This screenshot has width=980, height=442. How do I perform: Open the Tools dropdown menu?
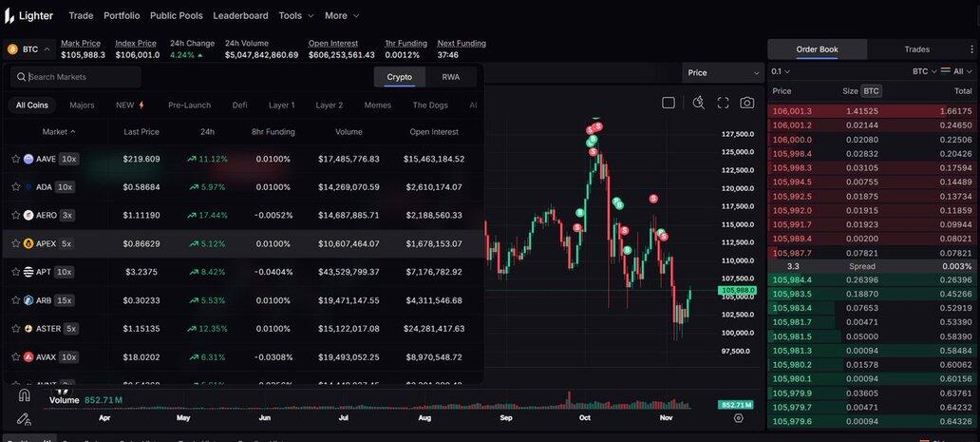click(296, 15)
